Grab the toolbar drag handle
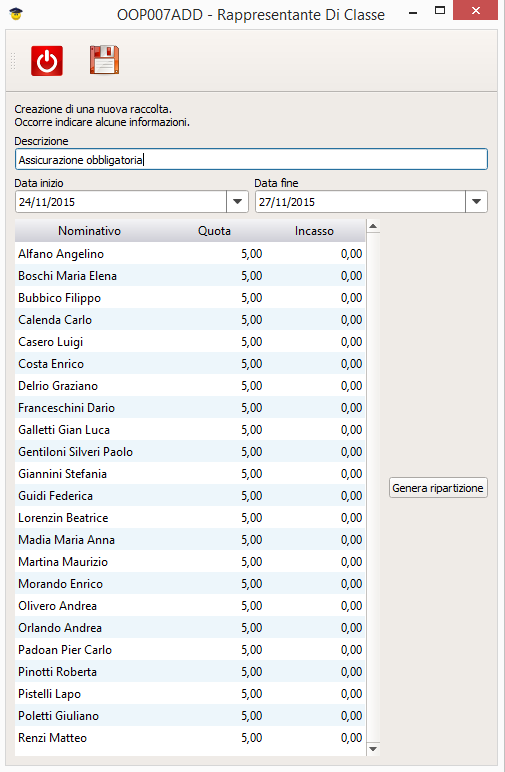Viewport: 505px width, 772px height. [x=13, y=61]
